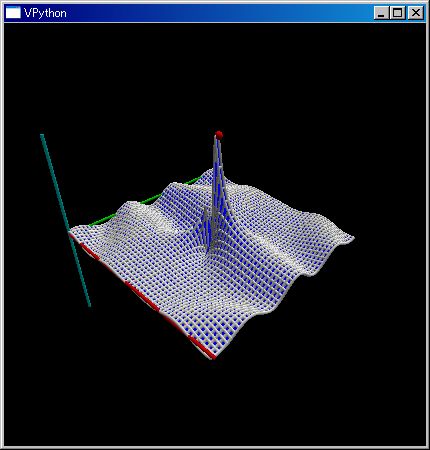Viewport: 430px width, 450px height.
Task: Click the VPython window system icon
Action: [13, 13]
